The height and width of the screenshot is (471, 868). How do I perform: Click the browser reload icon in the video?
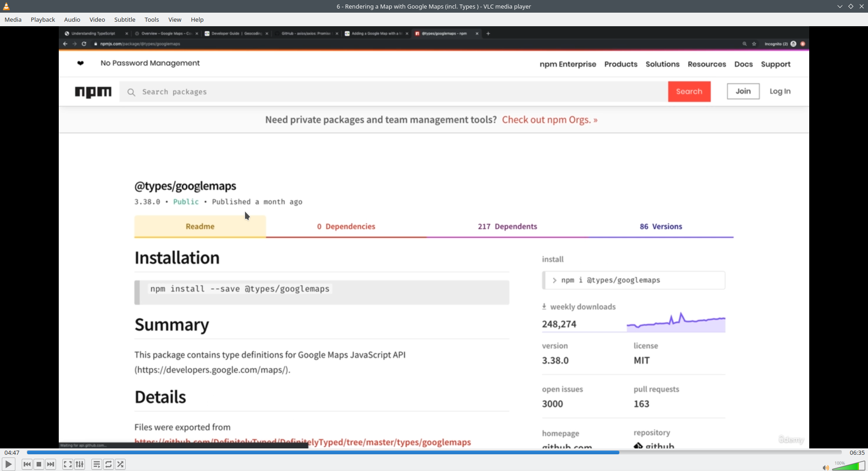(x=84, y=44)
